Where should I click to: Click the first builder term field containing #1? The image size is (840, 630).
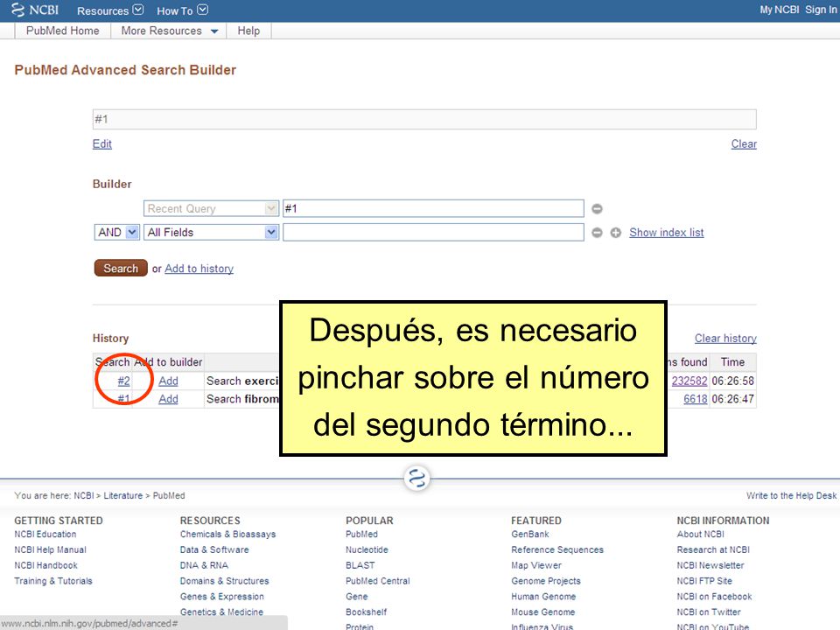point(433,208)
